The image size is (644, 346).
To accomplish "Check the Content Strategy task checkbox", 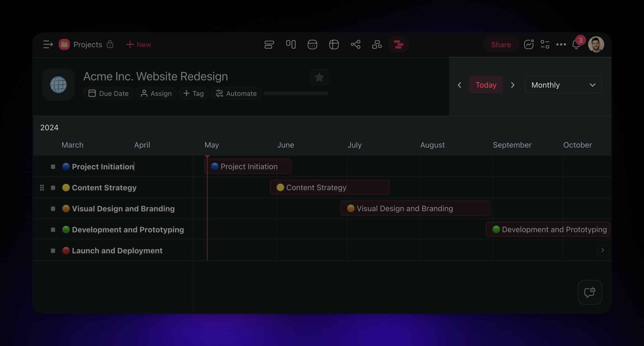I will click(x=53, y=188).
